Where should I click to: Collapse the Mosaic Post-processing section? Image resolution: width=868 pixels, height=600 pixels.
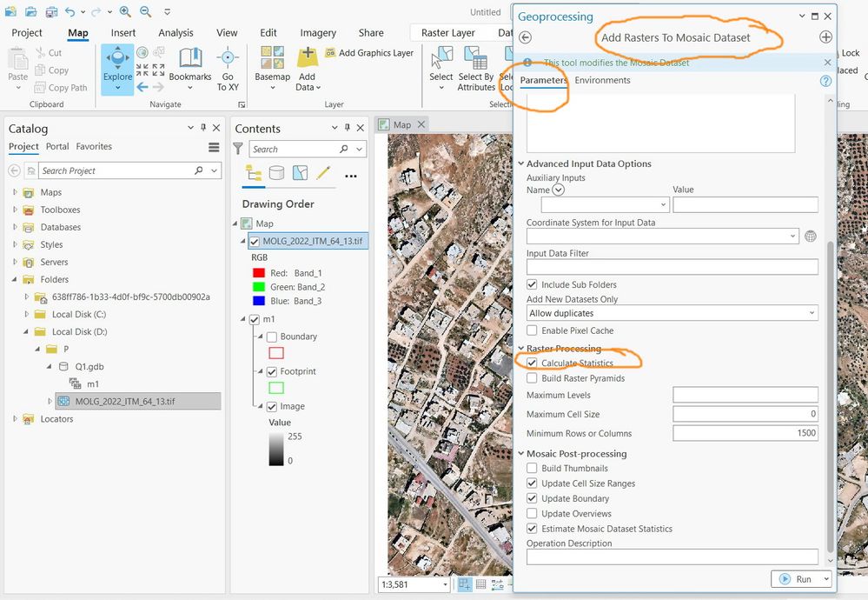(520, 454)
